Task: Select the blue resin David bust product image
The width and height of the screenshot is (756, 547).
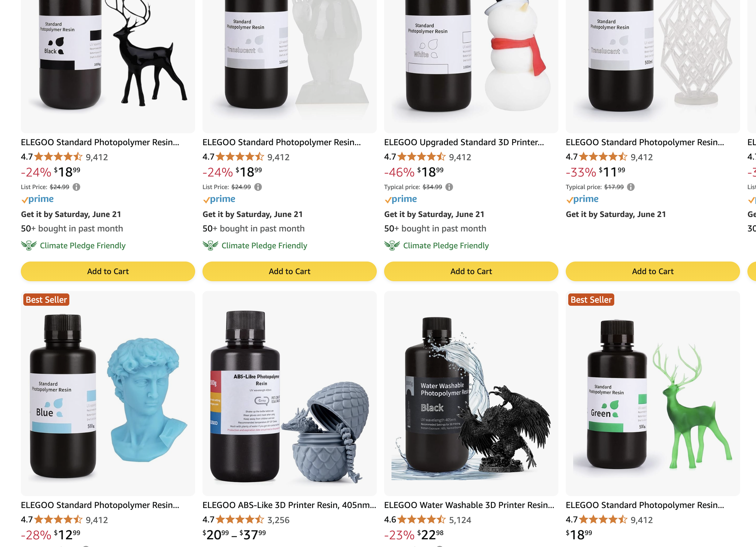Action: [108, 394]
